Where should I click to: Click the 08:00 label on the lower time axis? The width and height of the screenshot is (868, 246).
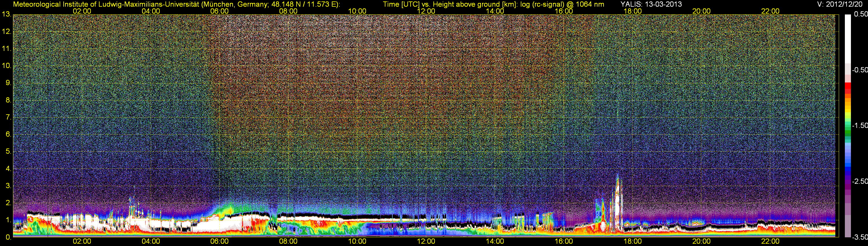pos(288,241)
